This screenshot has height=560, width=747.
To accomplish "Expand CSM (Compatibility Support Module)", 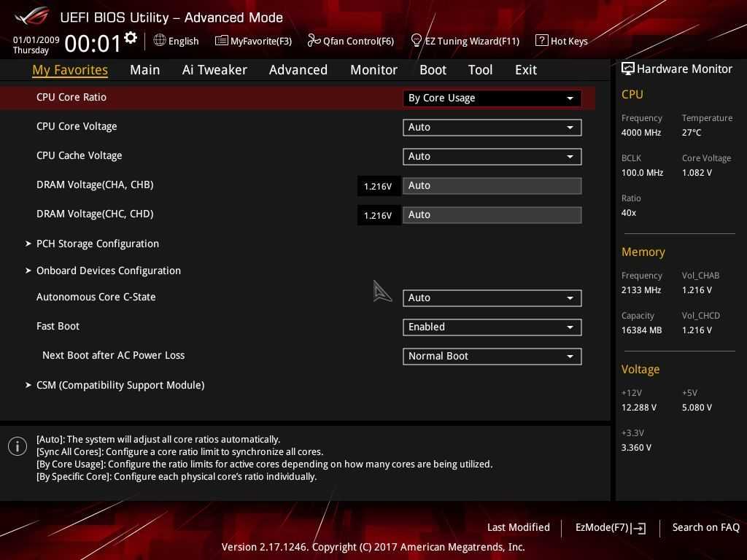I will [120, 385].
